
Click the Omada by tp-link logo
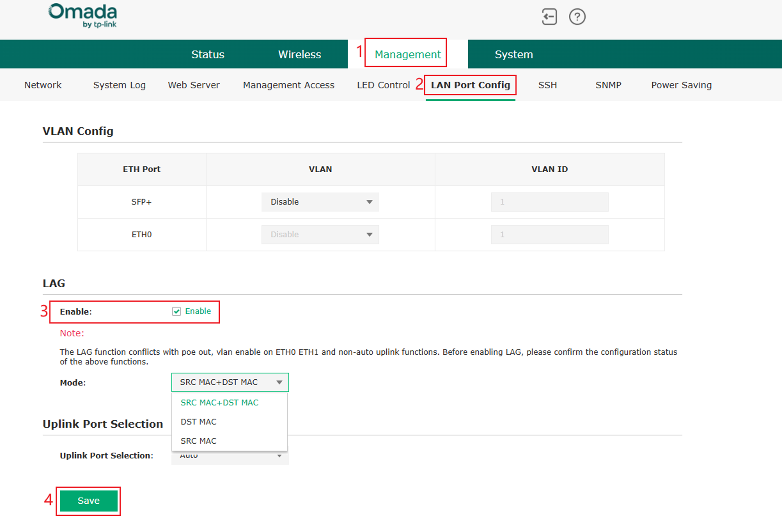83,16
